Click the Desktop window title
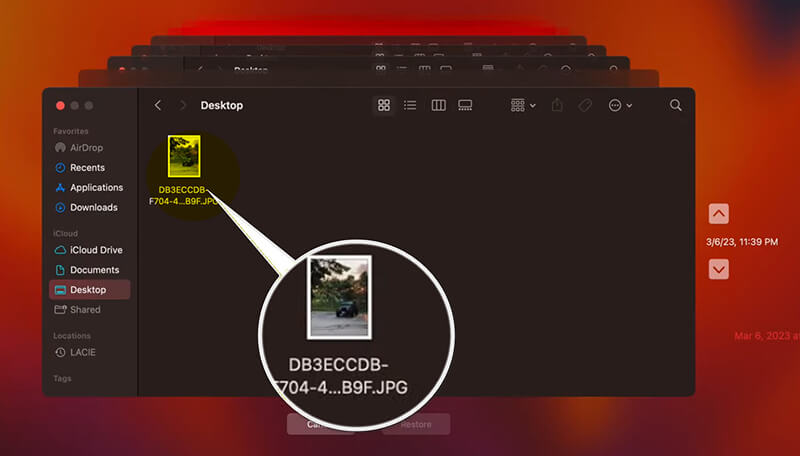 click(x=221, y=105)
